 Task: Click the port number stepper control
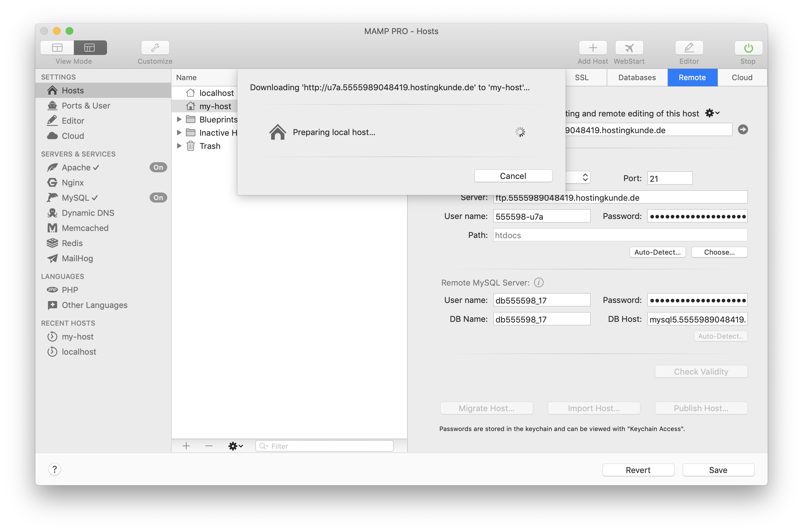click(x=586, y=177)
